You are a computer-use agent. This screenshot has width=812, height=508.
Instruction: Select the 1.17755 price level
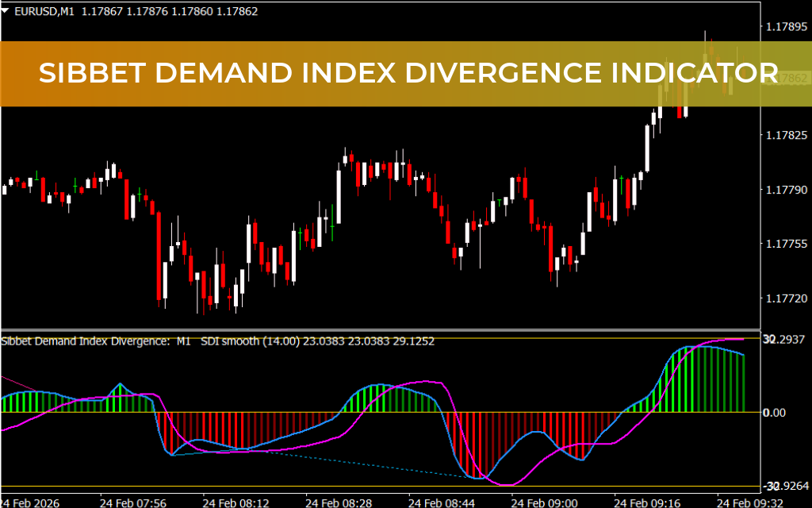click(x=787, y=242)
